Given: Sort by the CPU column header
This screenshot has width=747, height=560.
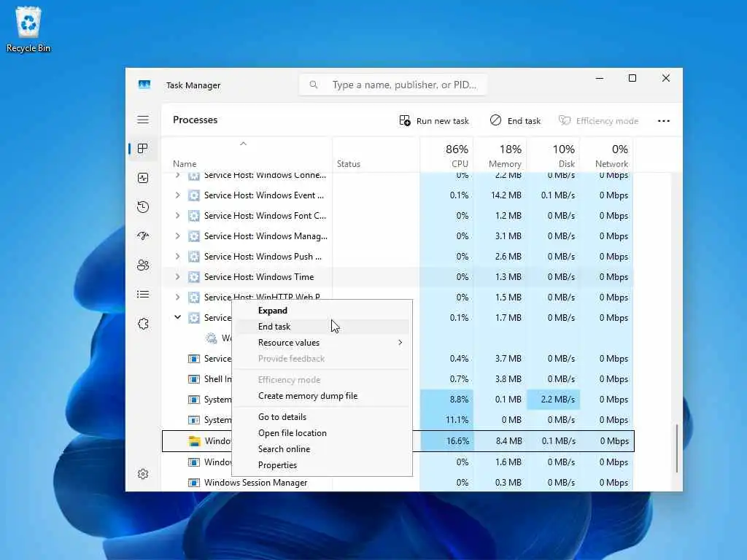Looking at the screenshot, I should (447, 156).
